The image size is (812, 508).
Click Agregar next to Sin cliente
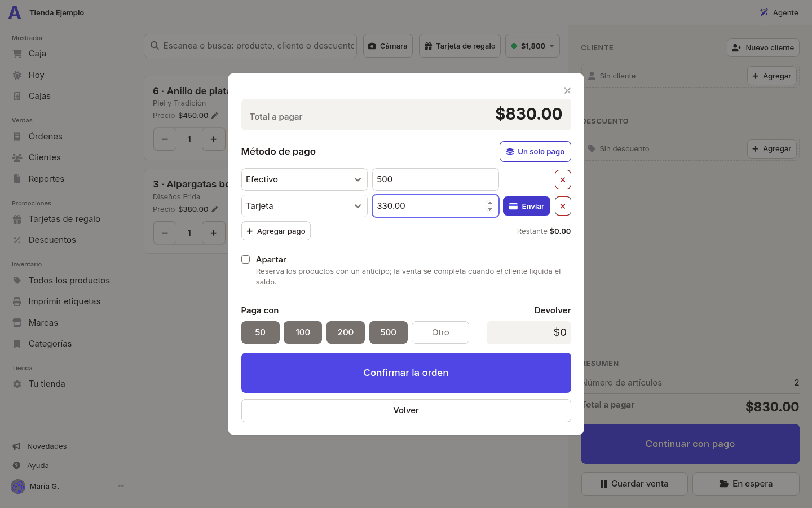(772, 76)
